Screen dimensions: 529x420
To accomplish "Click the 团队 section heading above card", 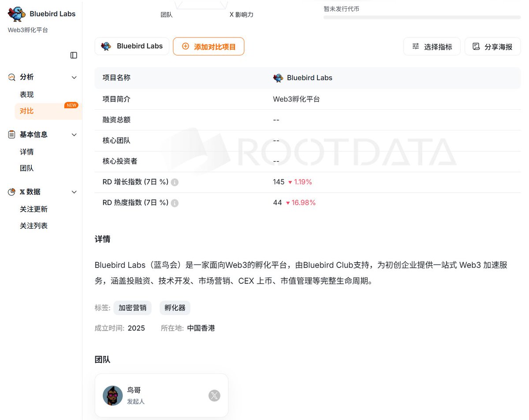I will (x=103, y=360).
